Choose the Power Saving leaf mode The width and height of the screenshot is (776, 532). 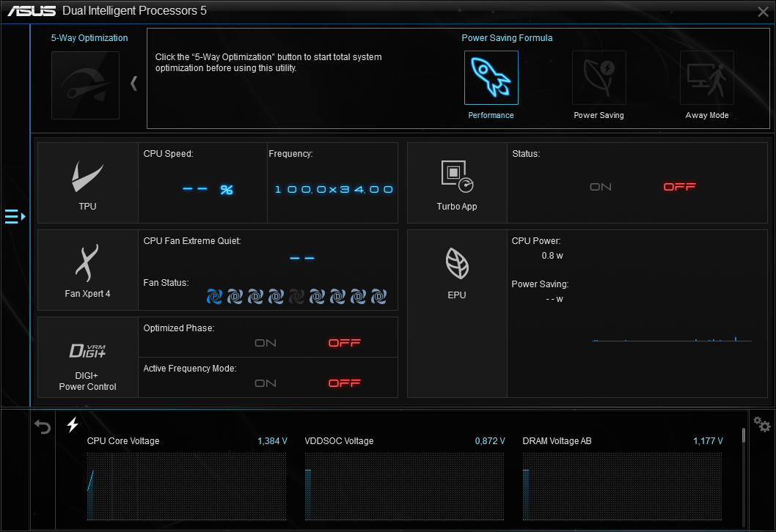[x=599, y=78]
